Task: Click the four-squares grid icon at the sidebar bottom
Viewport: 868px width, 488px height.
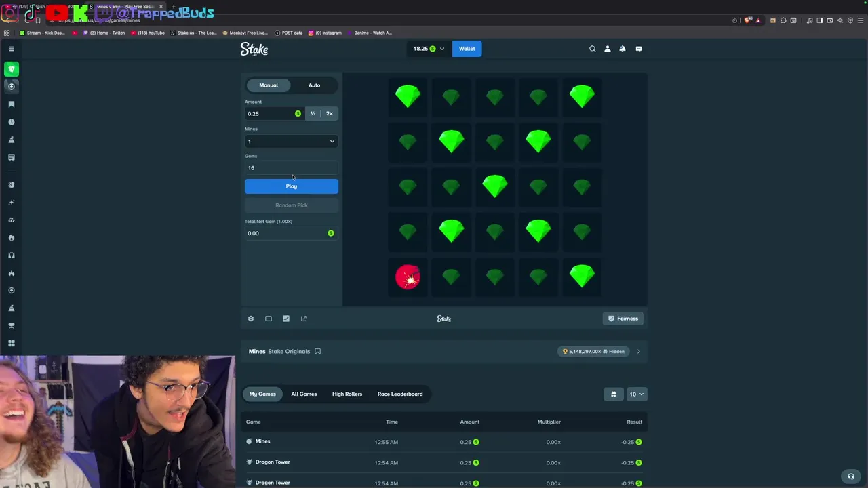Action: point(12,343)
